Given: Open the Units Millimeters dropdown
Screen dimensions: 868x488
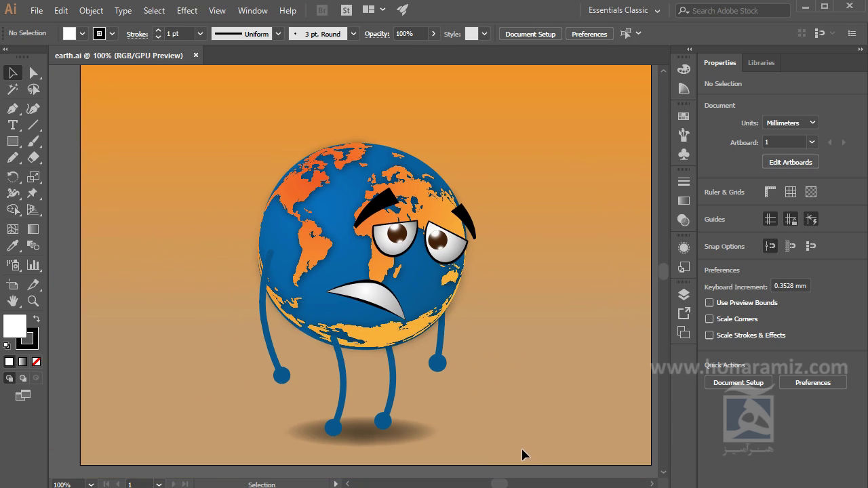Looking at the screenshot, I should point(790,123).
